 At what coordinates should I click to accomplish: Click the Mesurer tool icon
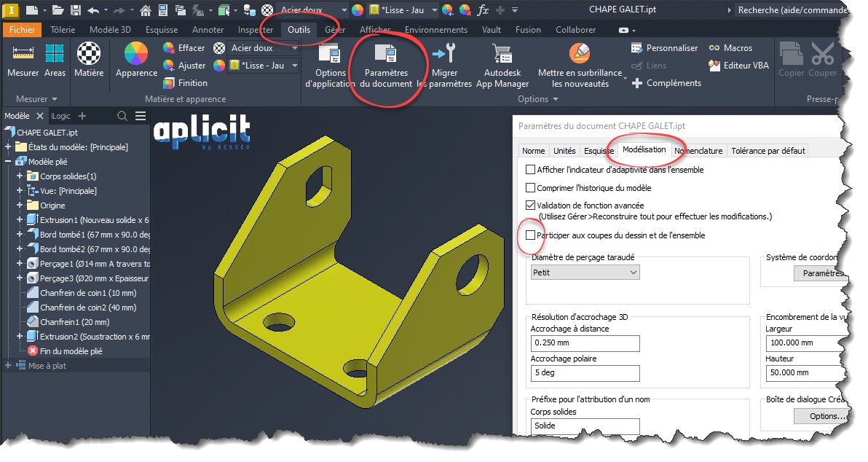(23, 55)
